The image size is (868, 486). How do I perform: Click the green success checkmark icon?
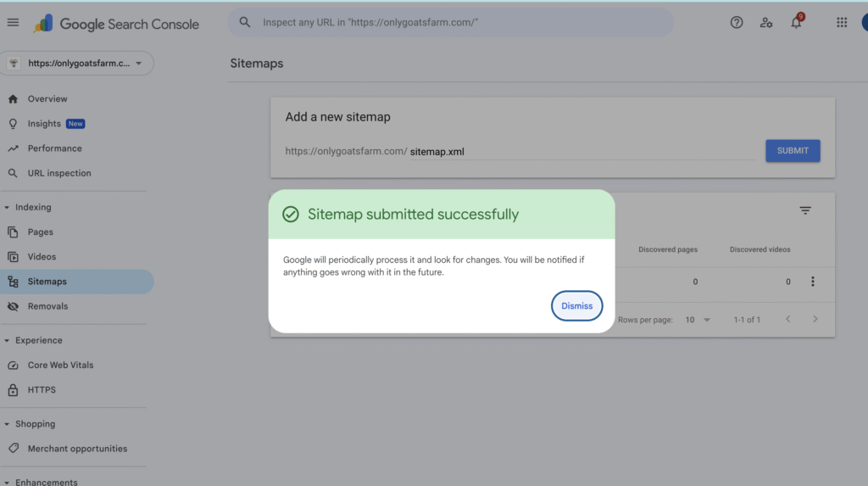pyautogui.click(x=291, y=215)
